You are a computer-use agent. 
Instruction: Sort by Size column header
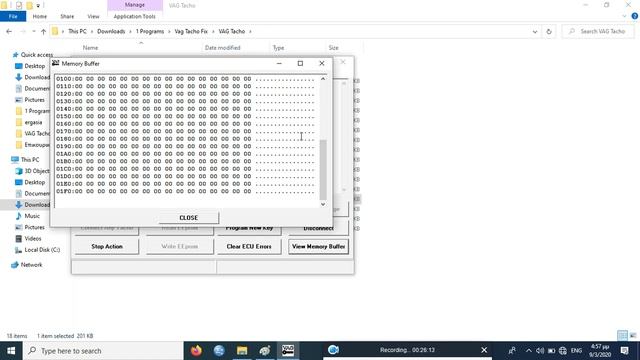pos(333,48)
